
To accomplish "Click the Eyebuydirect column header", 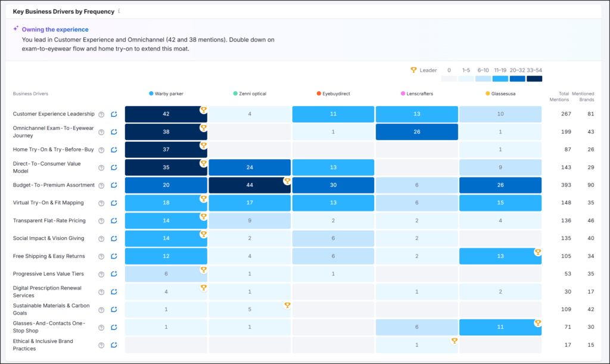I will (x=334, y=94).
